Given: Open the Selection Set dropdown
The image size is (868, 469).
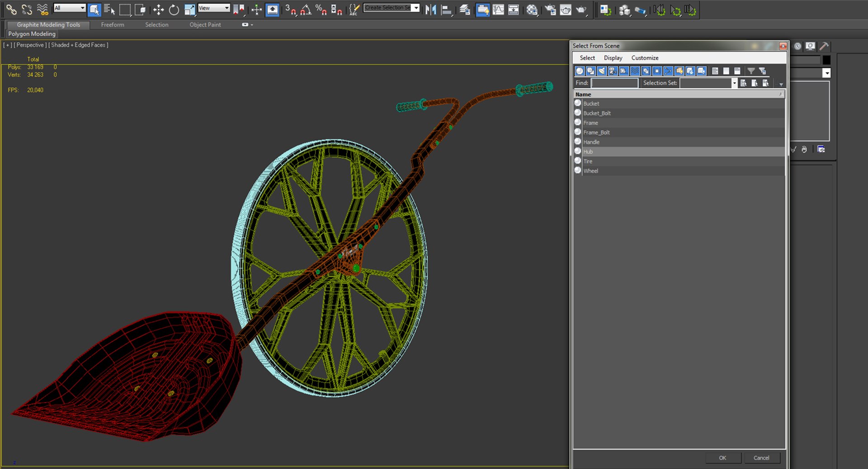Looking at the screenshot, I should (x=734, y=83).
